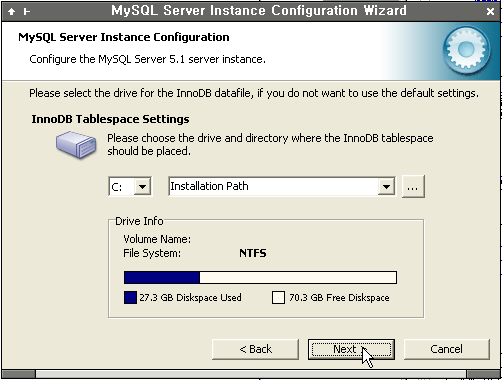502x380 pixels.
Task: Click "Configure the MySQL Server 5.1 server instance." text
Action: (x=147, y=59)
